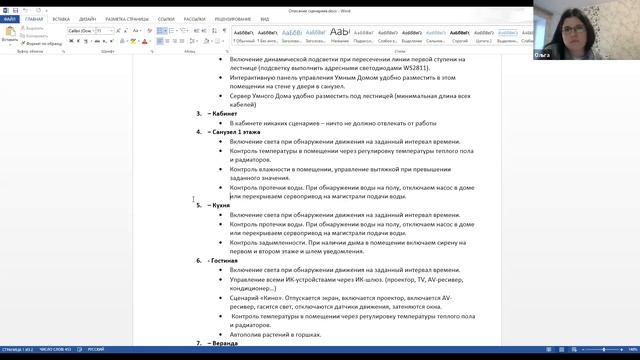
Task: Switch to the РАССЫЛКИ tab
Action: (x=195, y=19)
